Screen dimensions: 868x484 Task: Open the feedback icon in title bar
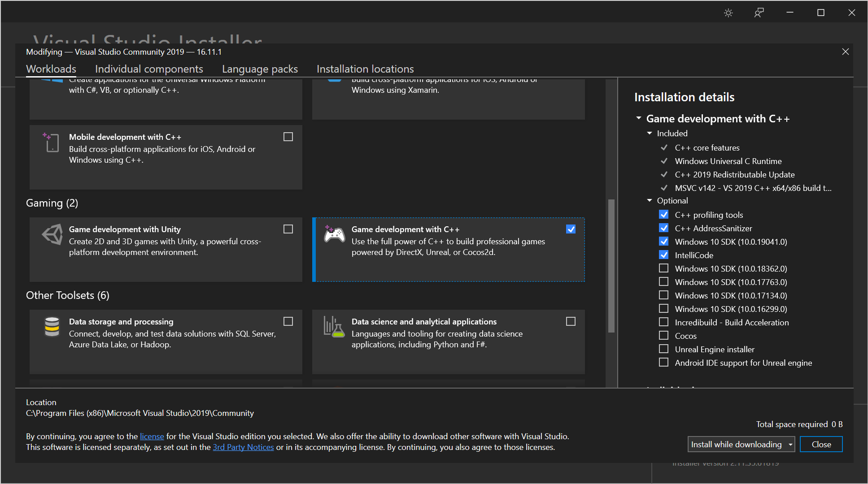point(759,13)
